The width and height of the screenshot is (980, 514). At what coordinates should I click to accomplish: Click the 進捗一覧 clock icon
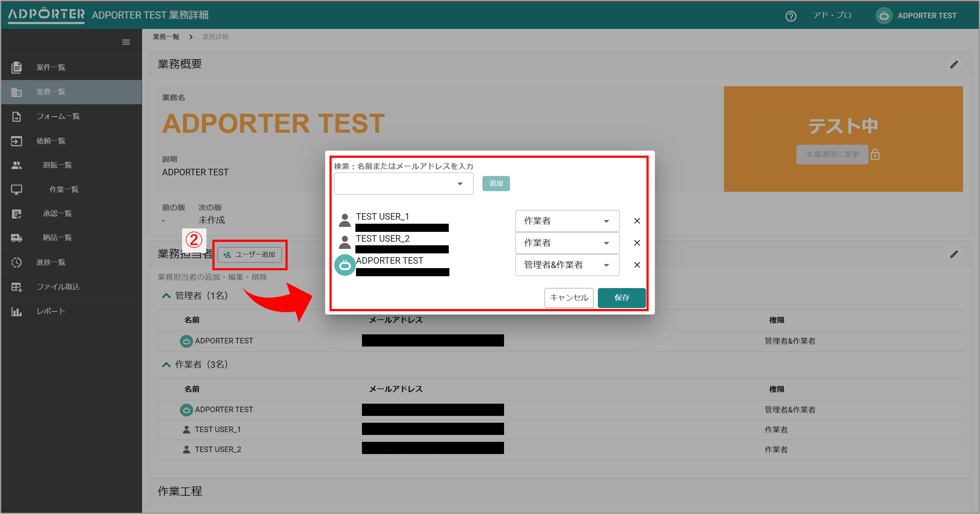(16, 262)
